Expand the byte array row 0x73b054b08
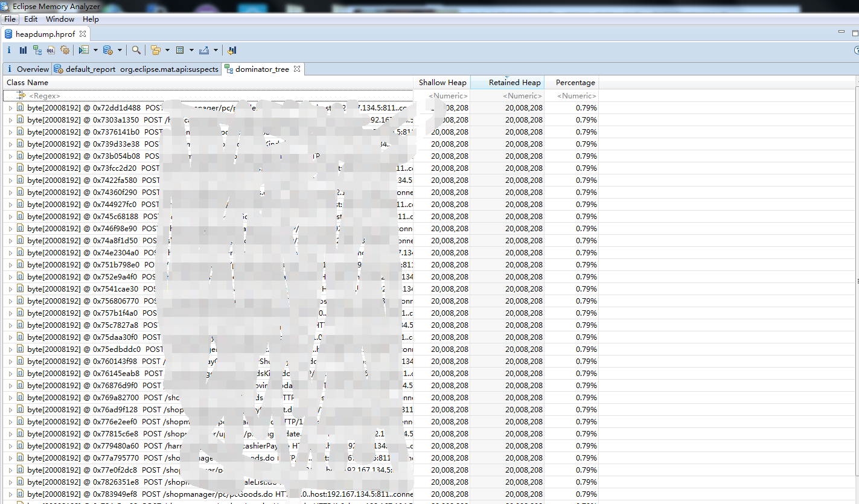The image size is (859, 504). [x=10, y=156]
